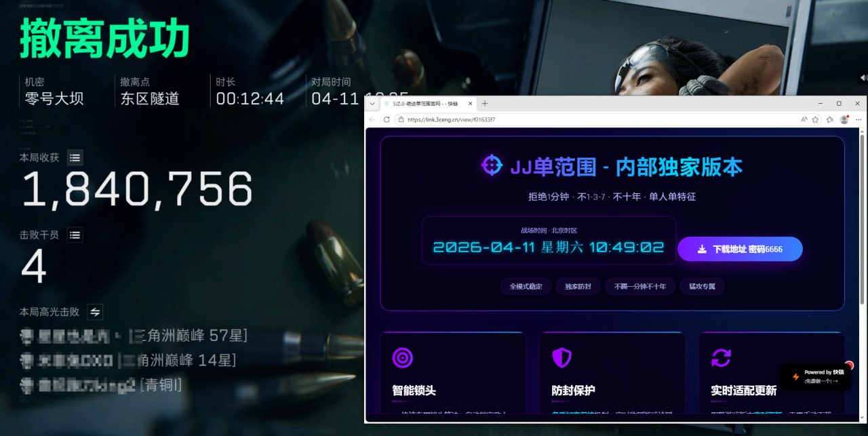Open the profile avatar account menu
This screenshot has width=868, height=436.
pyautogui.click(x=844, y=118)
